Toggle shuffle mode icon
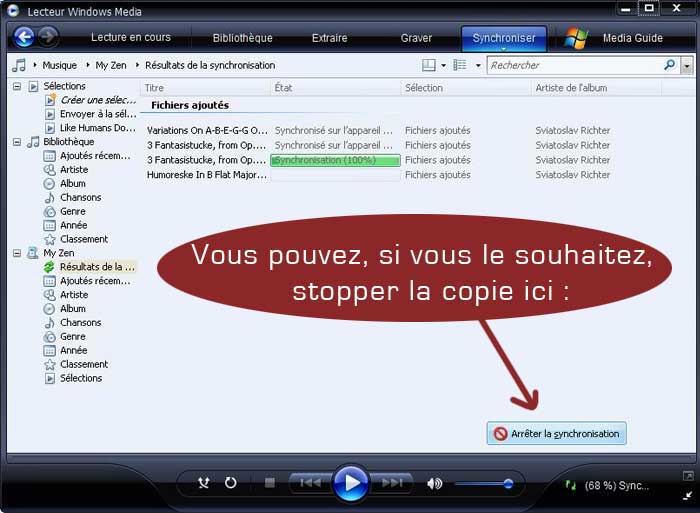The height and width of the screenshot is (513, 700). click(x=204, y=483)
